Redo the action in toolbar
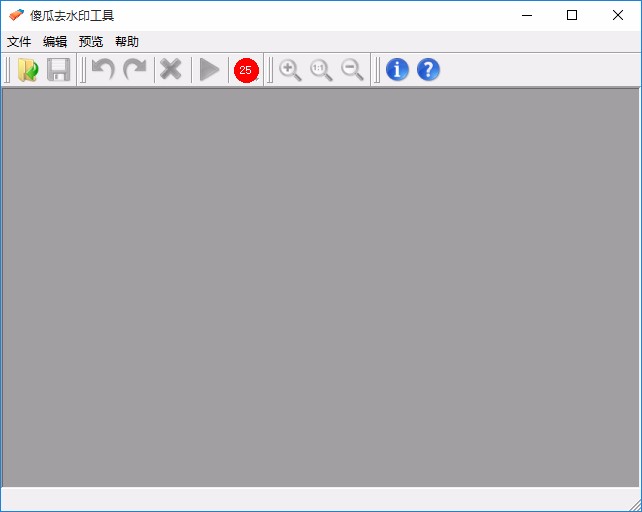Viewport: 642px width, 512px height. 135,70
